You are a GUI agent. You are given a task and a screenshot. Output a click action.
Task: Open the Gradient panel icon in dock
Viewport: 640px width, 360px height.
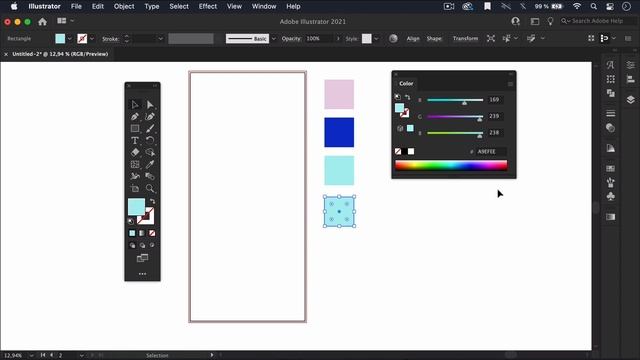pyautogui.click(x=611, y=217)
